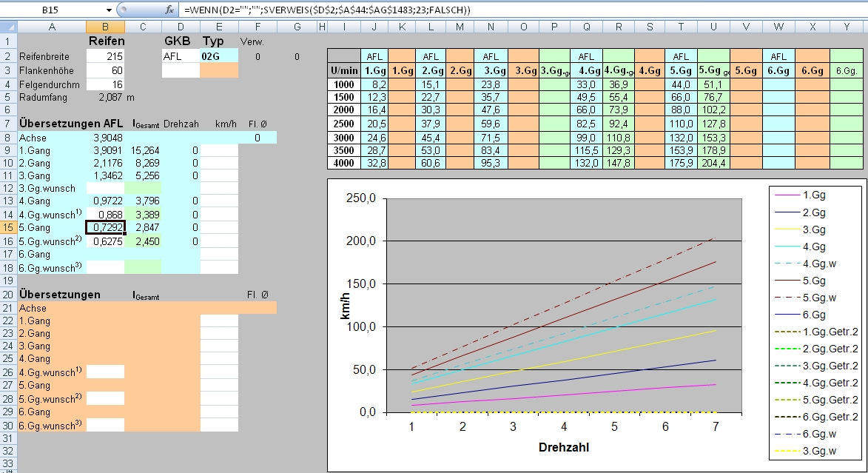868x473 pixels.
Task: Click the 1.Gg legend entry in chart
Action: tap(813, 194)
